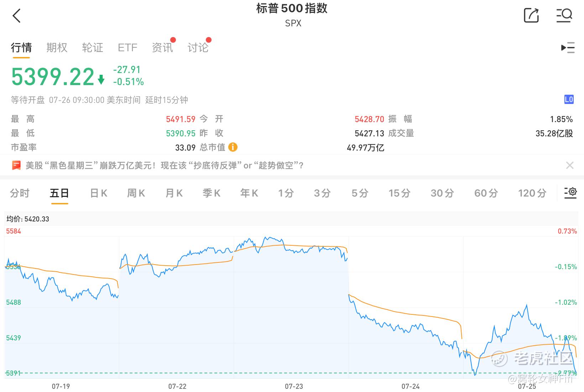Screen dimensions: 584x392
Task: Select the 分时 chart period
Action: pyautogui.click(x=20, y=193)
